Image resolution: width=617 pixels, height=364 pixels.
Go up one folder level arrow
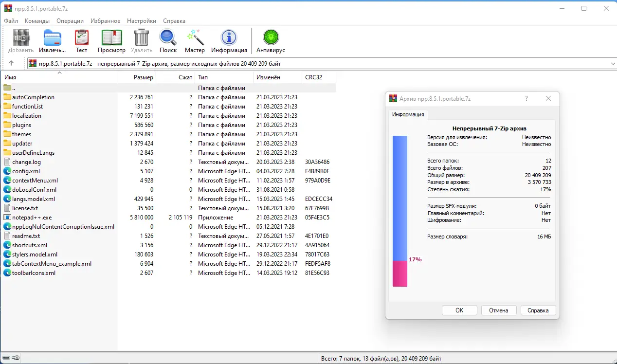[11, 63]
